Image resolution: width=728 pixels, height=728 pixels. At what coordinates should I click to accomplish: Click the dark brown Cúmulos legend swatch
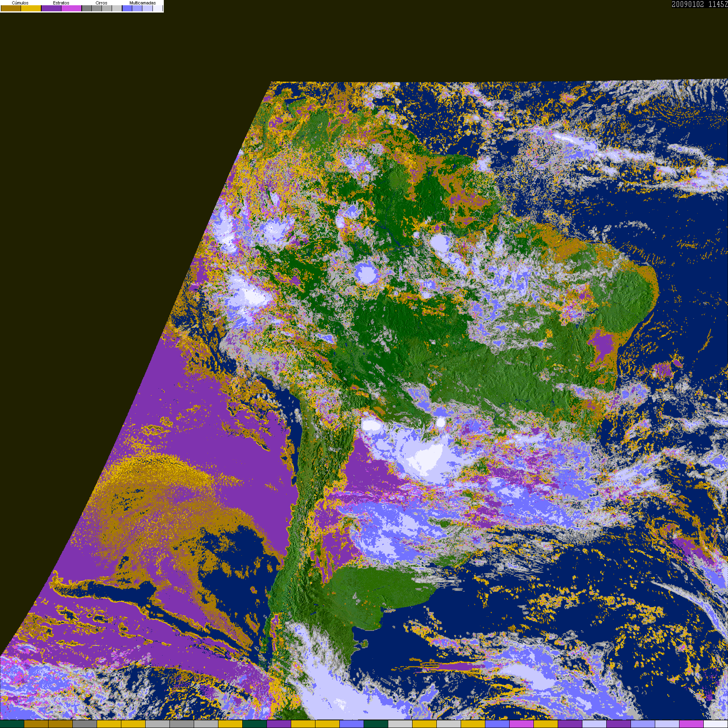11,8
